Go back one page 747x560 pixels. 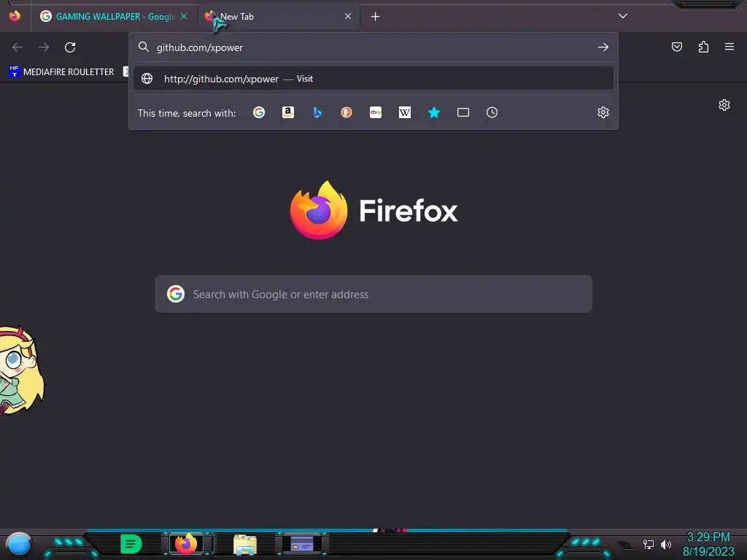18,47
